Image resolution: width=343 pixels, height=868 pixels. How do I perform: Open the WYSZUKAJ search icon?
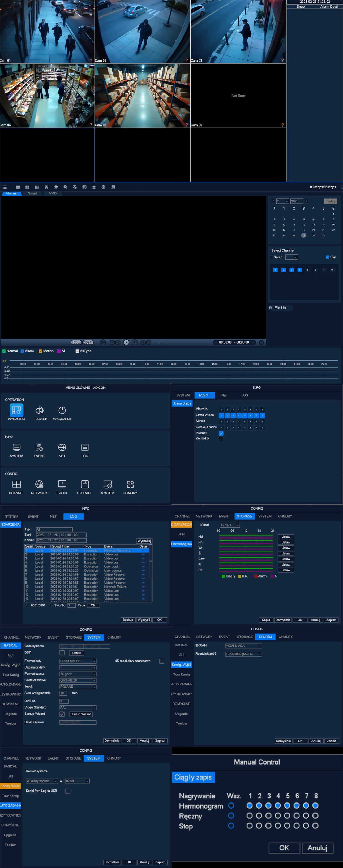16,410
